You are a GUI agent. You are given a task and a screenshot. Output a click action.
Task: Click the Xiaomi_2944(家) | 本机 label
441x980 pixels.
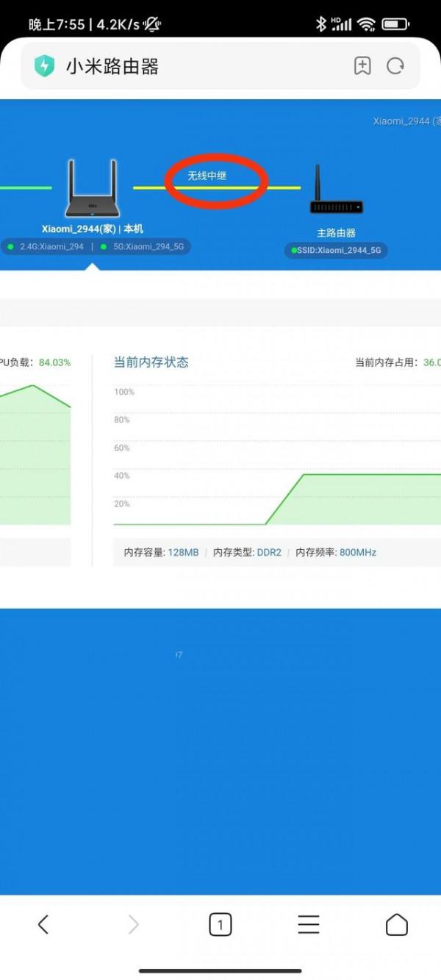(93, 229)
